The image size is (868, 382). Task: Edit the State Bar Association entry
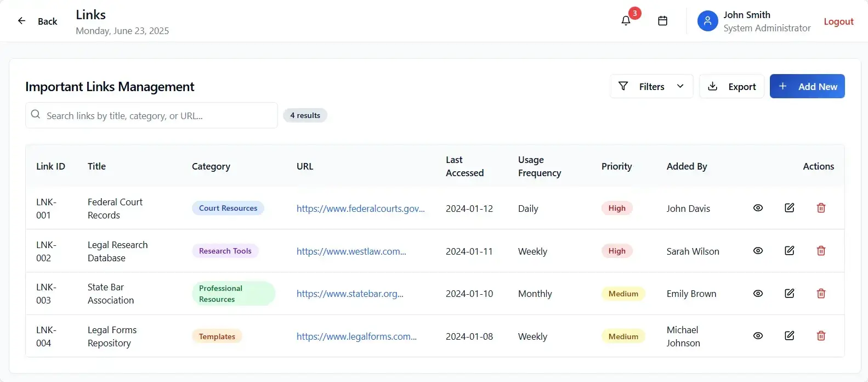click(789, 294)
